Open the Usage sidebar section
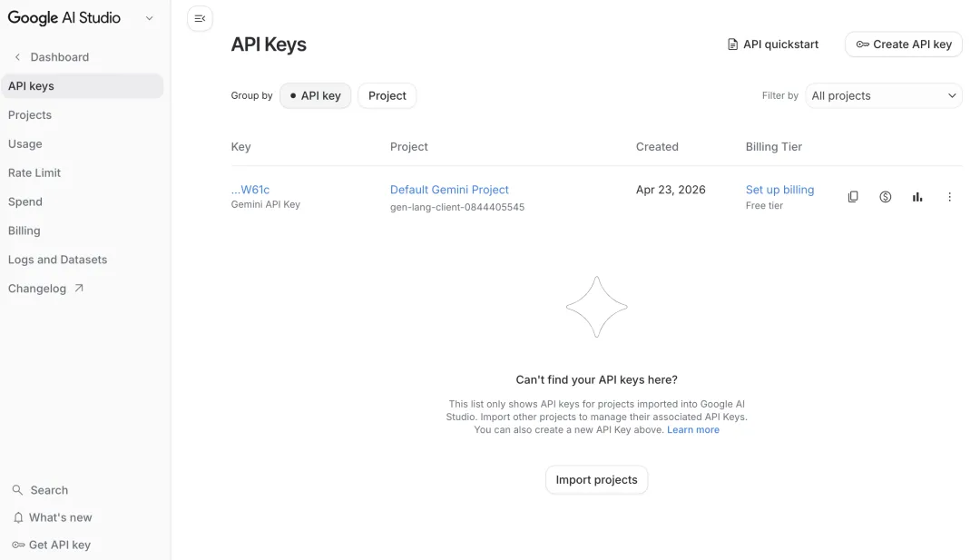Image resolution: width=980 pixels, height=560 pixels. (25, 143)
